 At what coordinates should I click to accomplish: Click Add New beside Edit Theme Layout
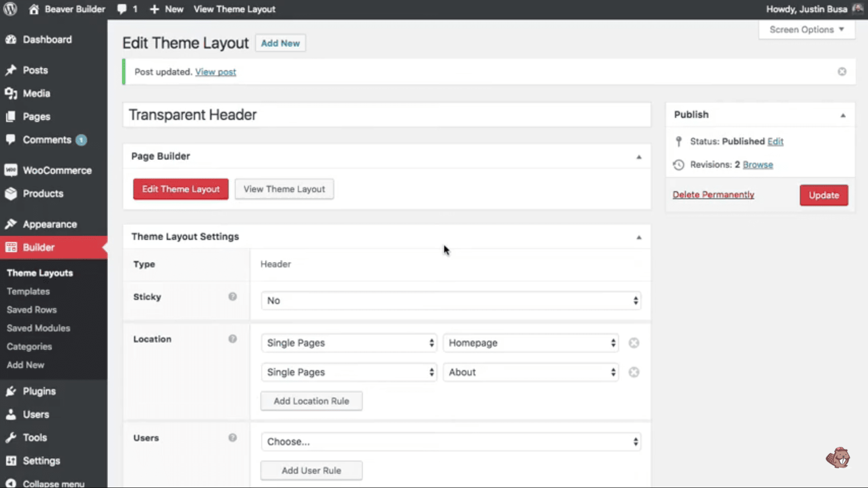(280, 43)
